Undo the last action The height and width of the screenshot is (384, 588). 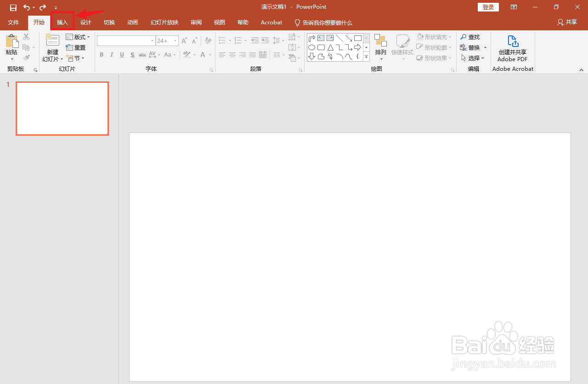tap(27, 7)
